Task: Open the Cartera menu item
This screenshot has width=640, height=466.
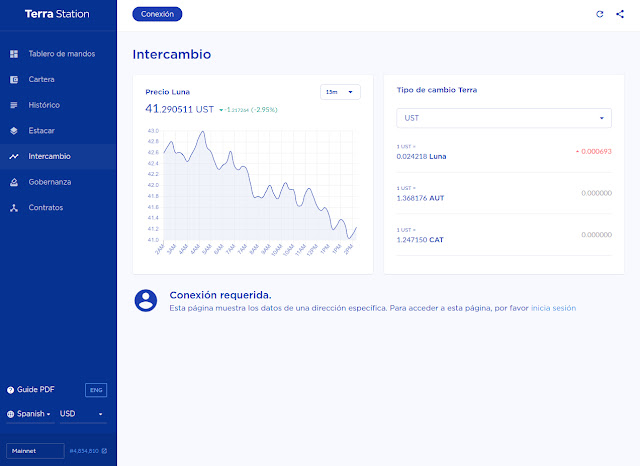Action: (x=58, y=80)
